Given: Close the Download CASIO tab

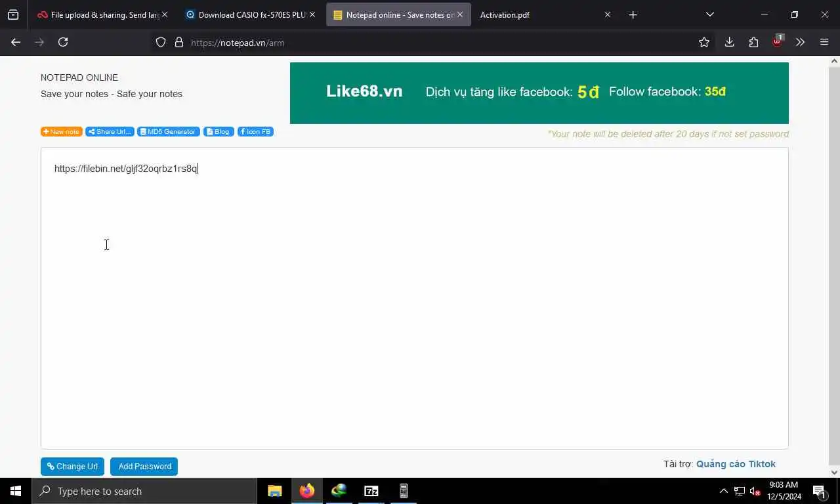Looking at the screenshot, I should point(312,14).
